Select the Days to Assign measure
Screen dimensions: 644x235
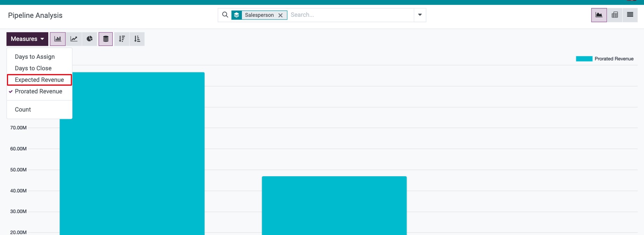point(40,57)
